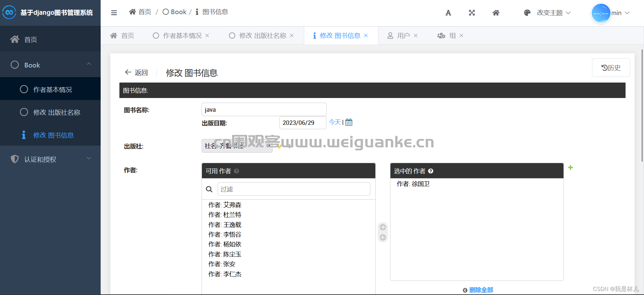Screen dimensions: 644x295
Task: Switch to the 修改 出版社名称 tab
Action: pos(258,36)
